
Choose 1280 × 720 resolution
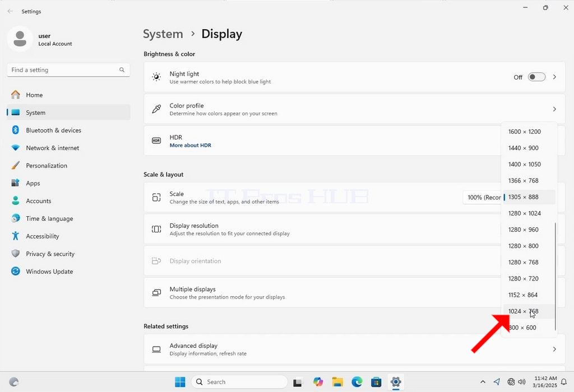click(x=529, y=279)
